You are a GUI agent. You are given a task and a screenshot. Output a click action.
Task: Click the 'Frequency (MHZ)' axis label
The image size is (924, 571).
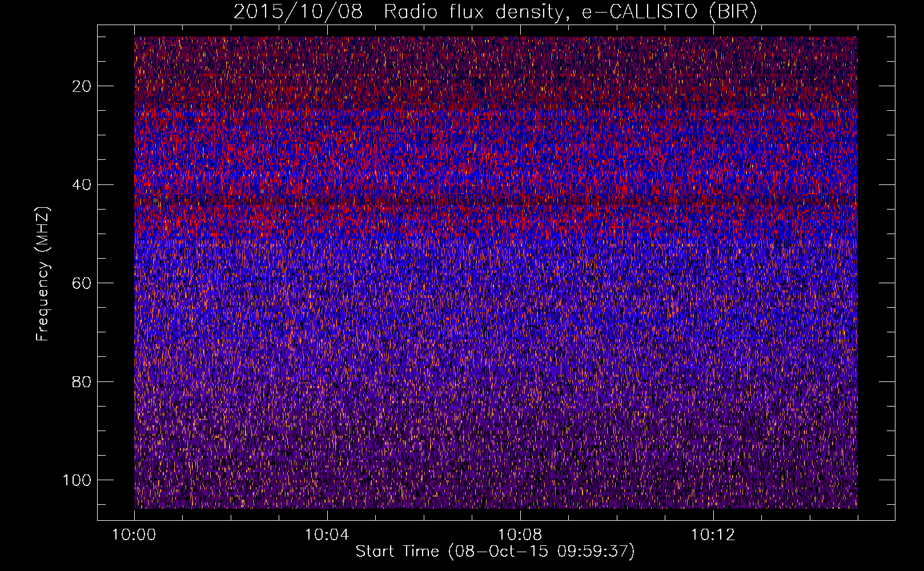[43, 274]
